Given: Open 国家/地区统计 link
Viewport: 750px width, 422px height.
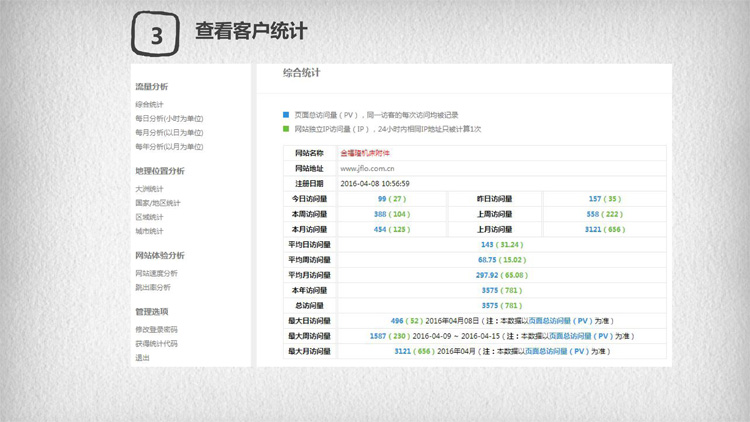Looking at the screenshot, I should coord(158,203).
